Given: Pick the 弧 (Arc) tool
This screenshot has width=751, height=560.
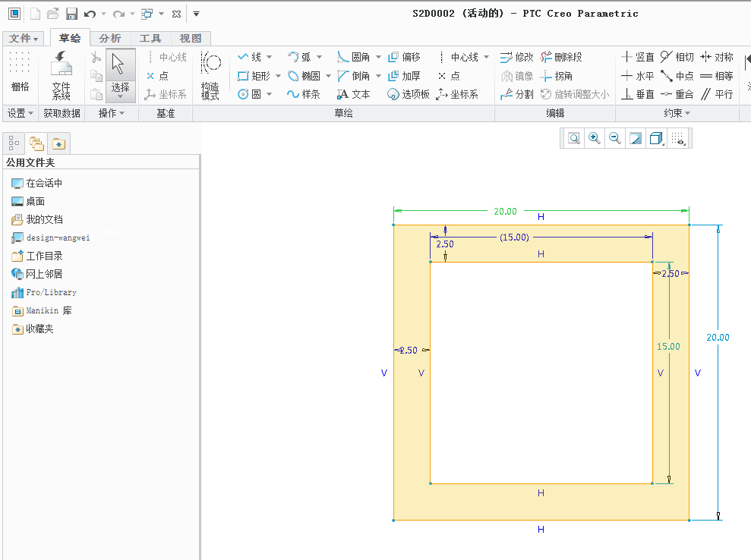Looking at the screenshot, I should pos(299,57).
